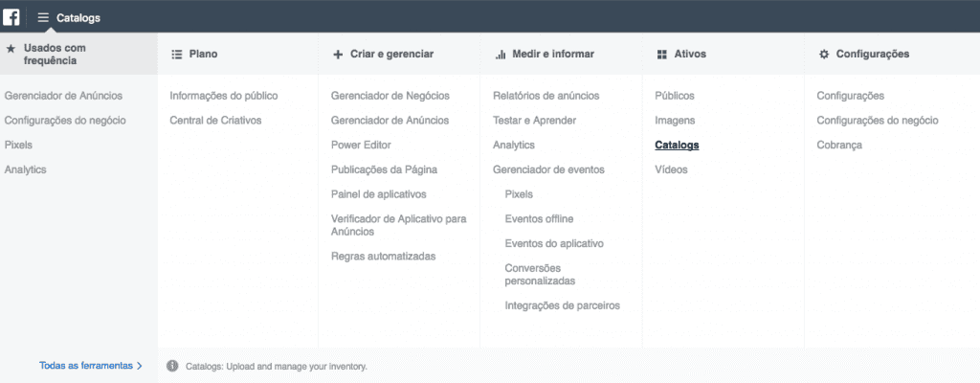Open Regras automatizadas
980x383 pixels.
(x=383, y=257)
